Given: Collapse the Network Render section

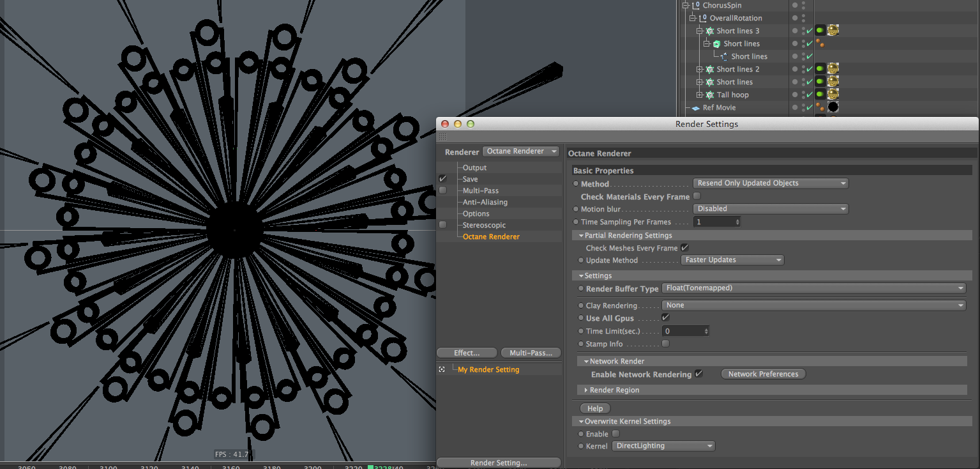Looking at the screenshot, I should [x=586, y=362].
